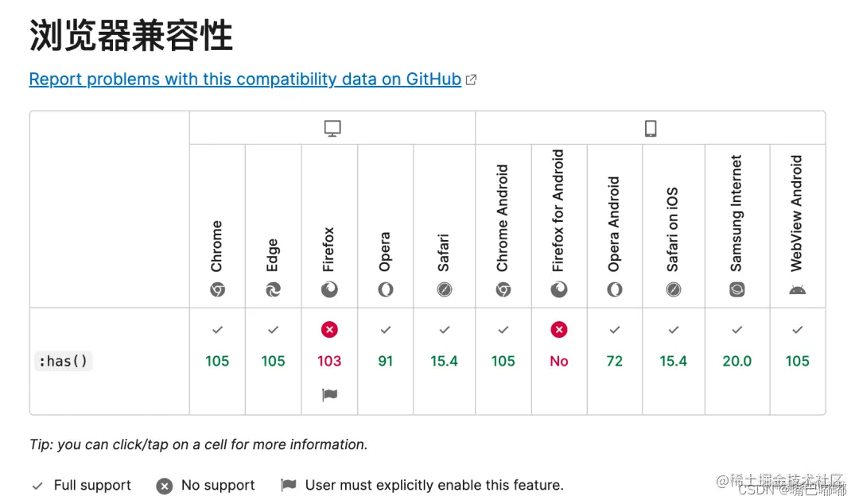This screenshot has height=504, width=859.
Task: Click the Chrome browser logo icon
Action: coord(217,290)
